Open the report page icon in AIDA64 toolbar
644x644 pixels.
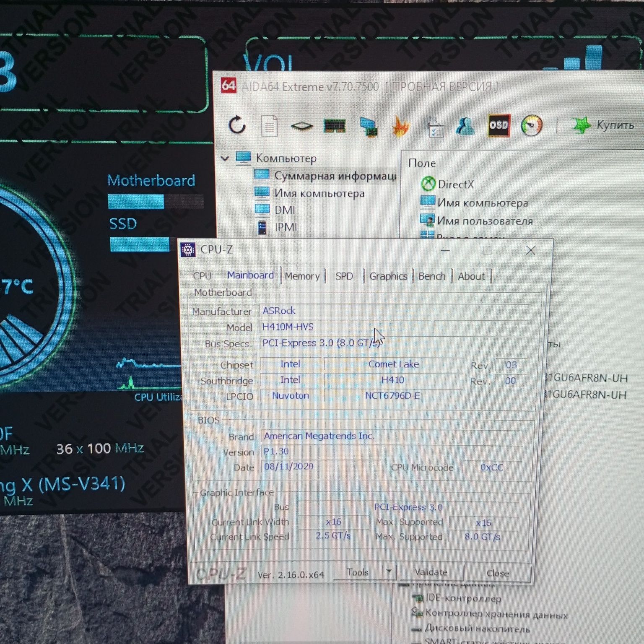tap(269, 125)
